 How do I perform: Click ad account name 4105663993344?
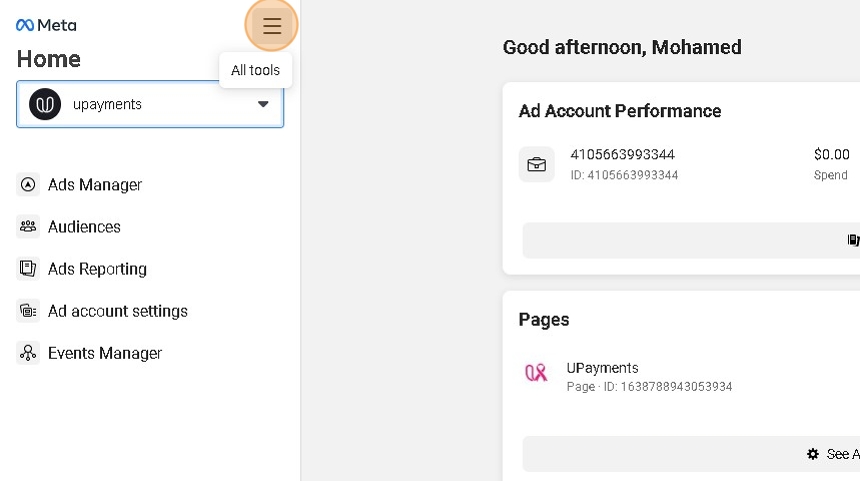pyautogui.click(x=622, y=155)
